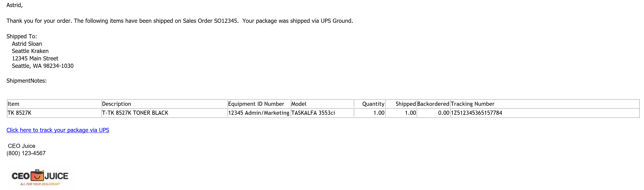Click the ShipmentNotes label
This screenshot has width=644, height=190.
coord(27,81)
